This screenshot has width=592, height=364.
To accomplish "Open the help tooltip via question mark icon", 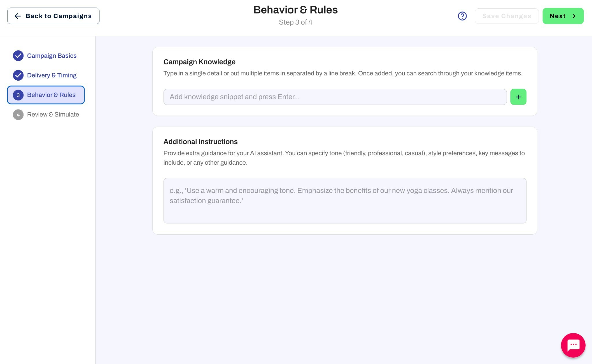I will (x=462, y=16).
